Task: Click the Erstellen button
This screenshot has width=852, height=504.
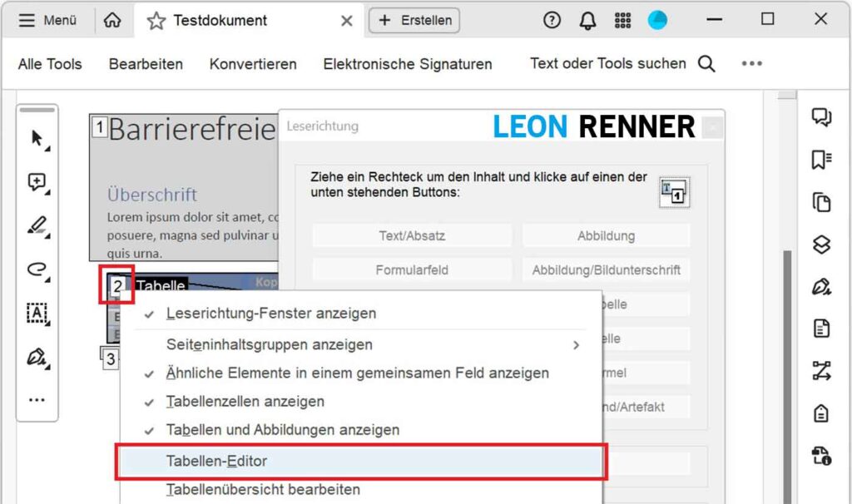Action: [x=414, y=21]
